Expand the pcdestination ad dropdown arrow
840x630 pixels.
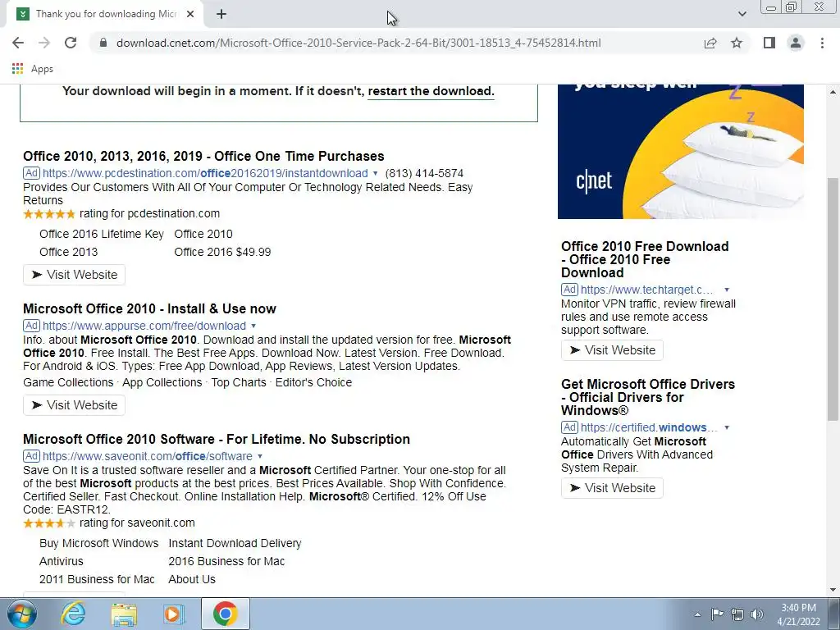point(375,174)
